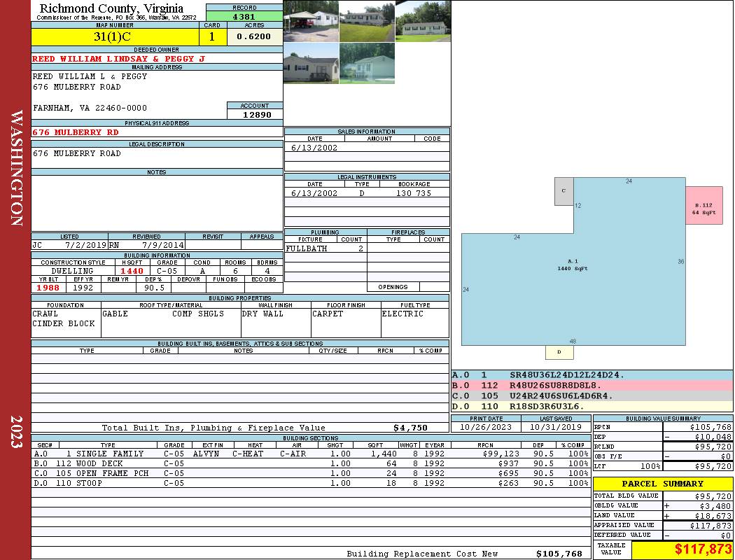Open the house photo with the wooden deck steps
Screen dimensions: 735x560
point(311,63)
